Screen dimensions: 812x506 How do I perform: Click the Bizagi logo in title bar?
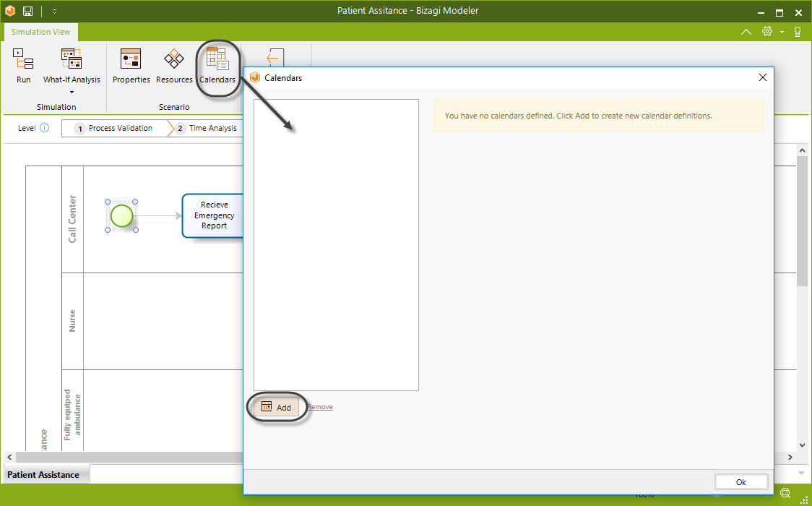[10, 11]
